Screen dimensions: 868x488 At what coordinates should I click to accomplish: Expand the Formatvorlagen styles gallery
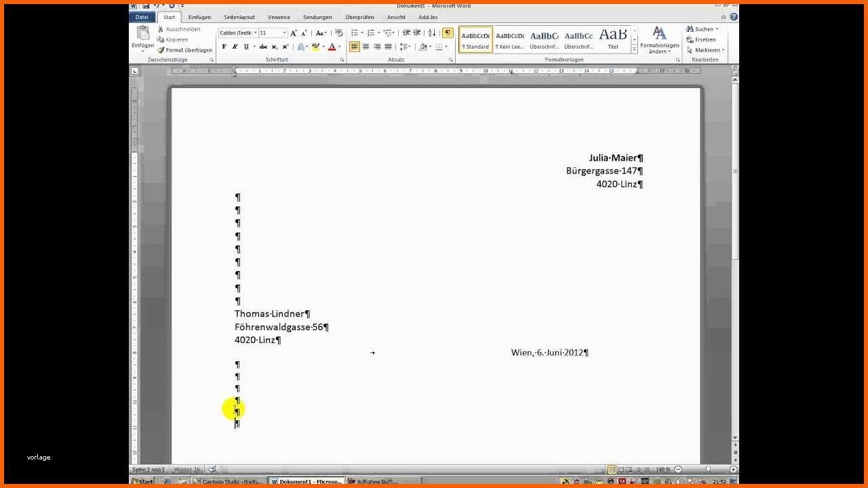[635, 49]
